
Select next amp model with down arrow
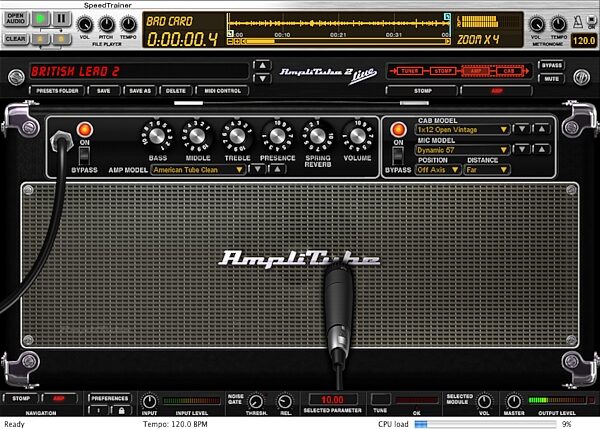(x=258, y=169)
